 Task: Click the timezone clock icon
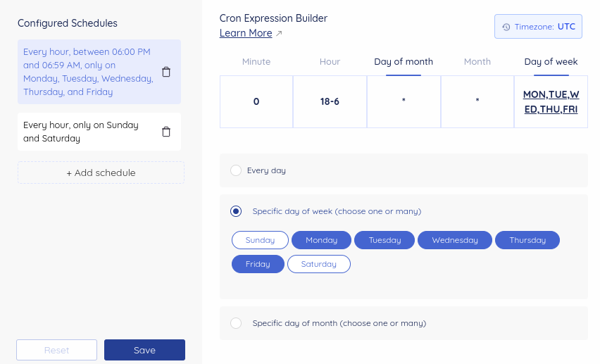506,27
